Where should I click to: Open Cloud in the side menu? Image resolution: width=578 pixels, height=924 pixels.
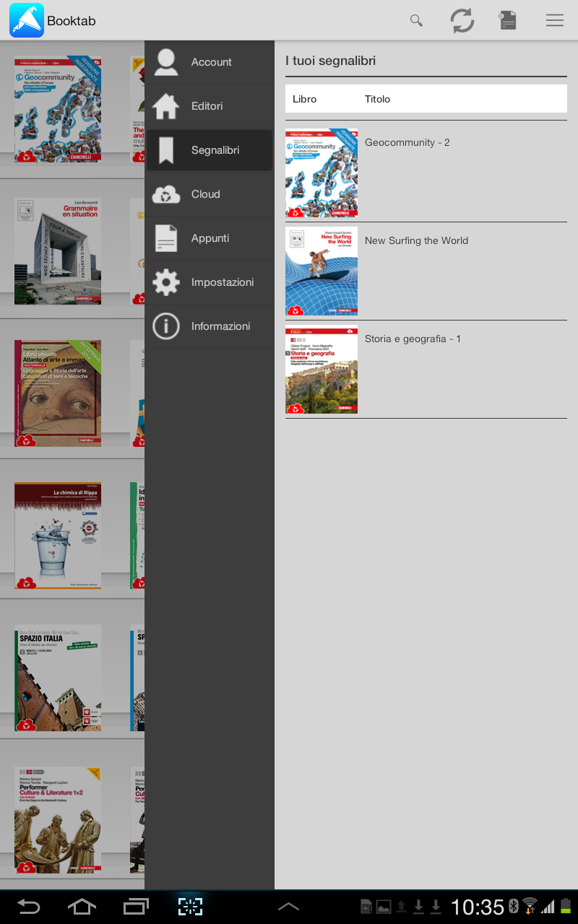pos(210,194)
